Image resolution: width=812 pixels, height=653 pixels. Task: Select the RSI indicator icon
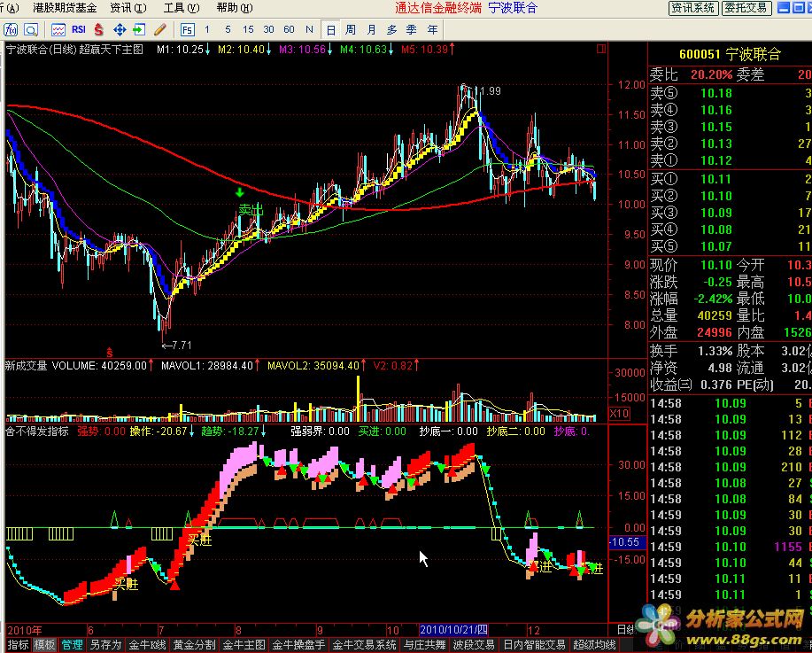[79, 29]
